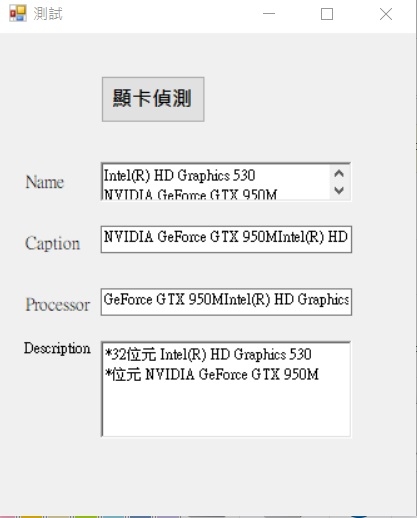Close the 測試 window

click(x=386, y=14)
